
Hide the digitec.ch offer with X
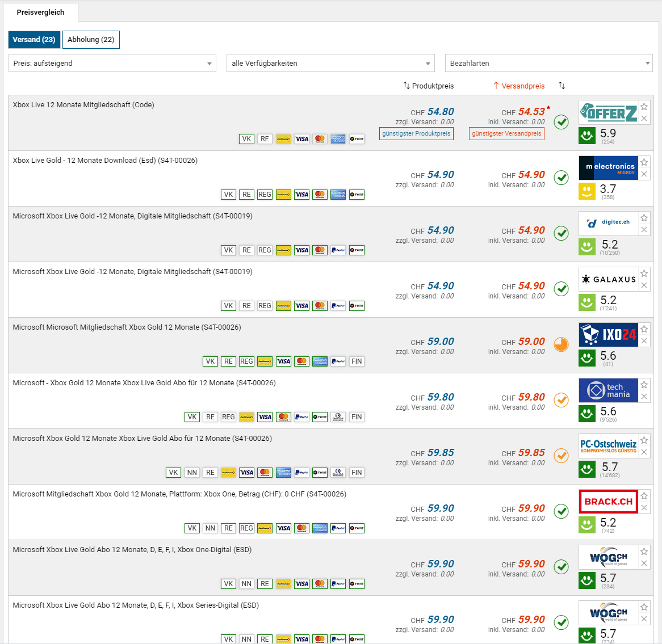(x=644, y=230)
